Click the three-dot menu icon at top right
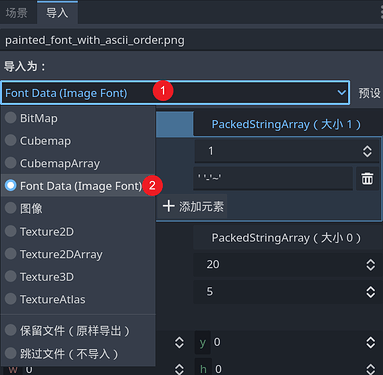Viewport: 383px width, 375px height. (381, 12)
